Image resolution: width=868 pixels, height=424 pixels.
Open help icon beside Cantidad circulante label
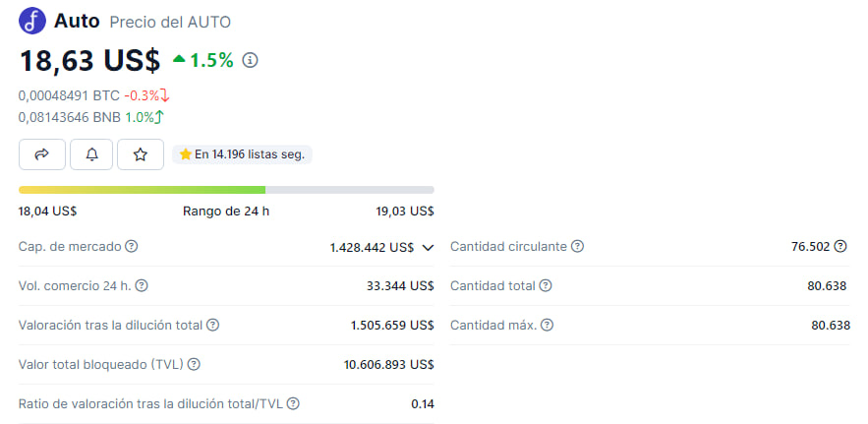[577, 246]
